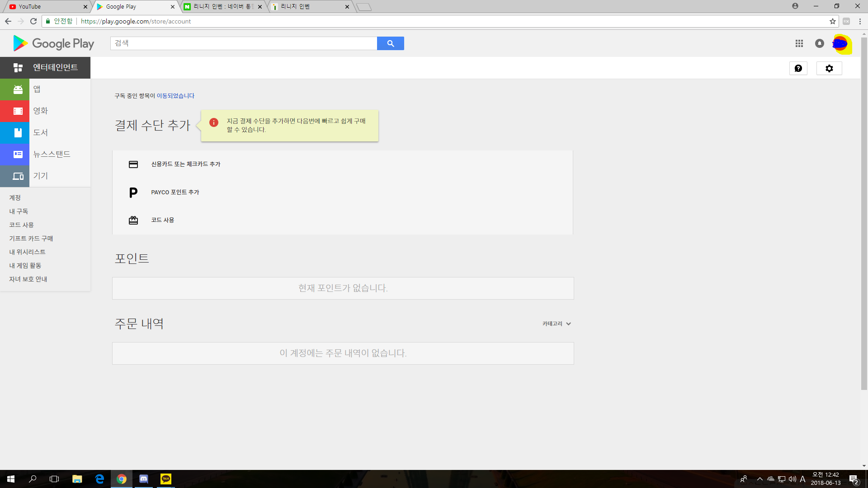Select the 도서 books category
Image resolution: width=868 pixels, height=488 pixels.
(45, 133)
